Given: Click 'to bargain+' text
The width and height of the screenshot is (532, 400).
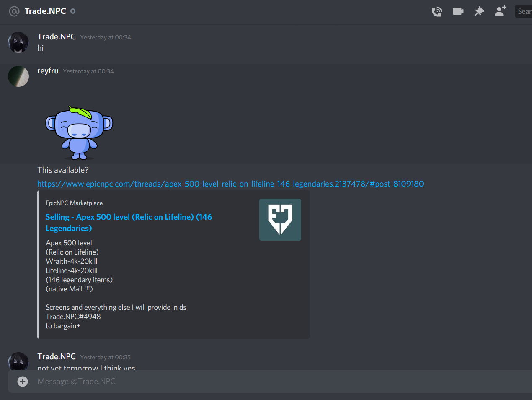Looking at the screenshot, I should point(63,326).
